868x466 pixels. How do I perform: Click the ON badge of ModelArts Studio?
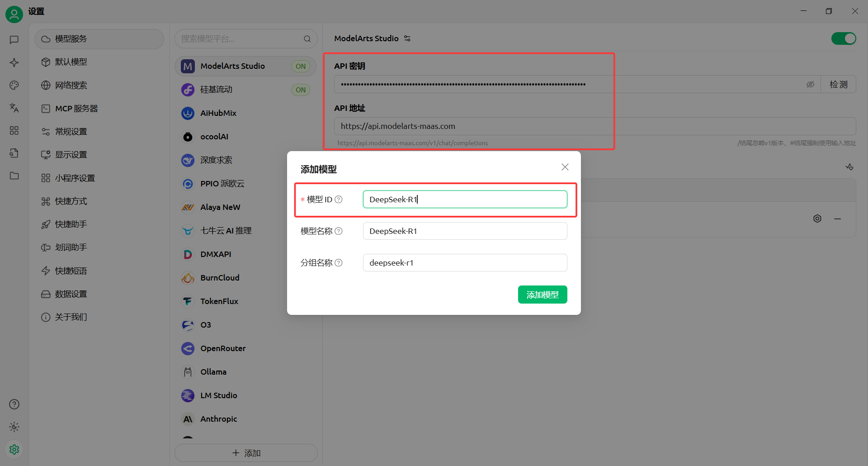(x=301, y=67)
